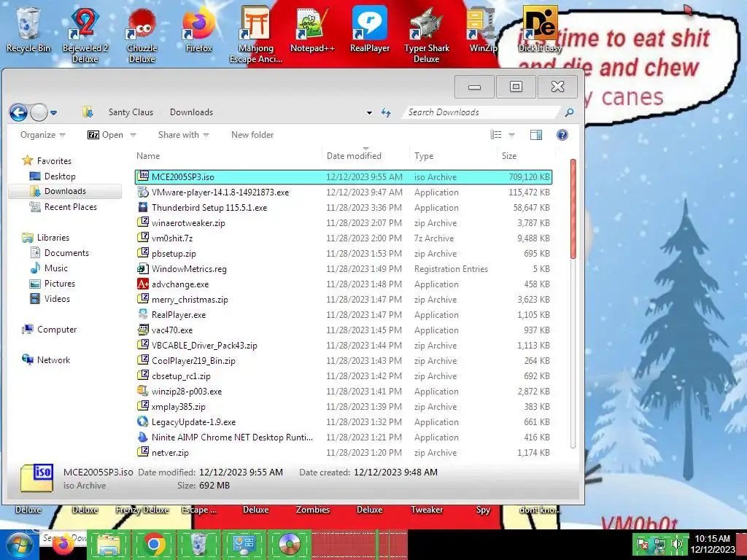Open the Recycle Bin desktop icon
Screen dimensions: 747x560
28,29
